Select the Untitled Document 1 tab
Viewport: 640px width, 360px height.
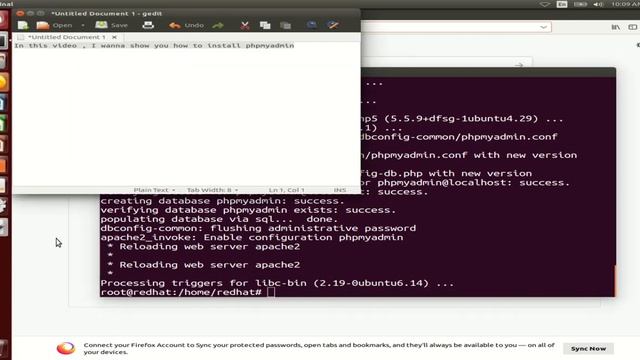click(x=67, y=37)
